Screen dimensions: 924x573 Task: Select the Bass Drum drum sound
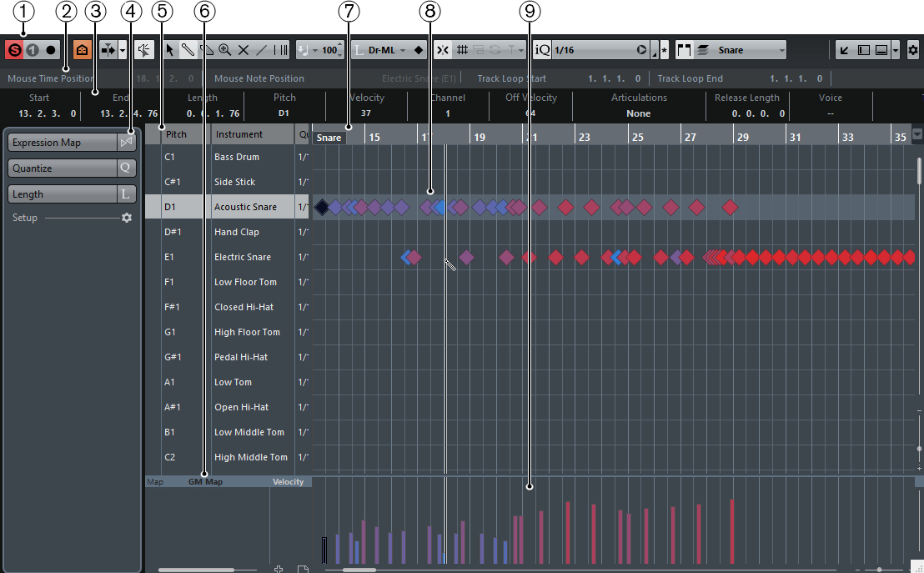tap(237, 157)
